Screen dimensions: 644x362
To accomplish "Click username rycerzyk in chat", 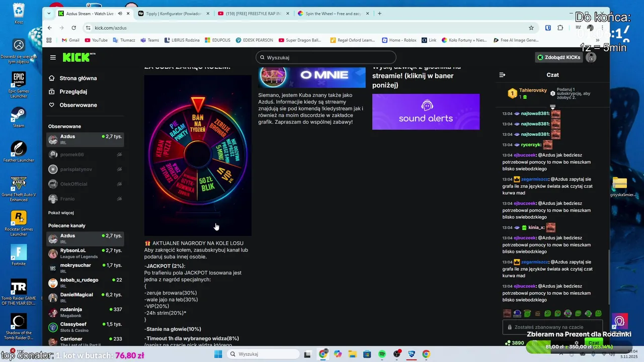I will click(x=531, y=145).
